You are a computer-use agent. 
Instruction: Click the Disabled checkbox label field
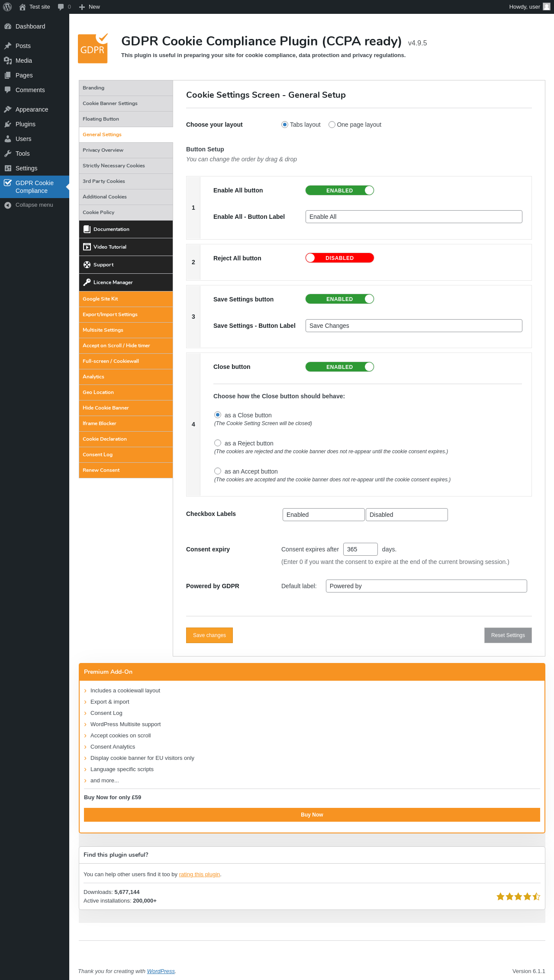click(x=407, y=515)
